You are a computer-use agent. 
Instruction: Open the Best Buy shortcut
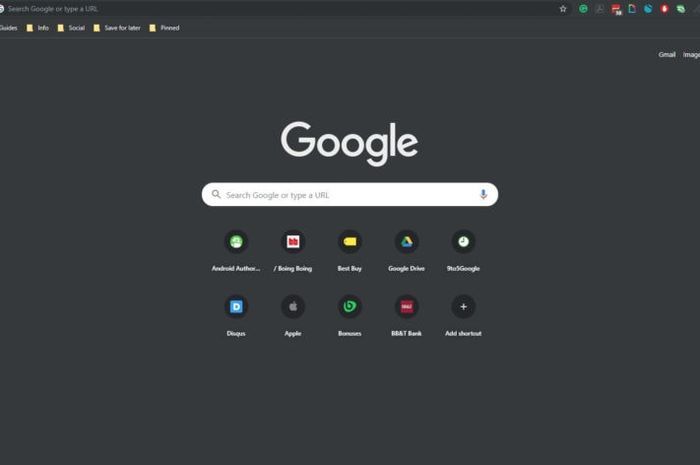tap(350, 250)
